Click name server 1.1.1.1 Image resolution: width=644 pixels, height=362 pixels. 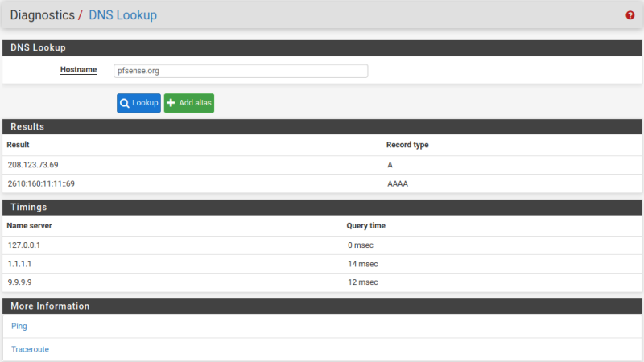pos(19,264)
